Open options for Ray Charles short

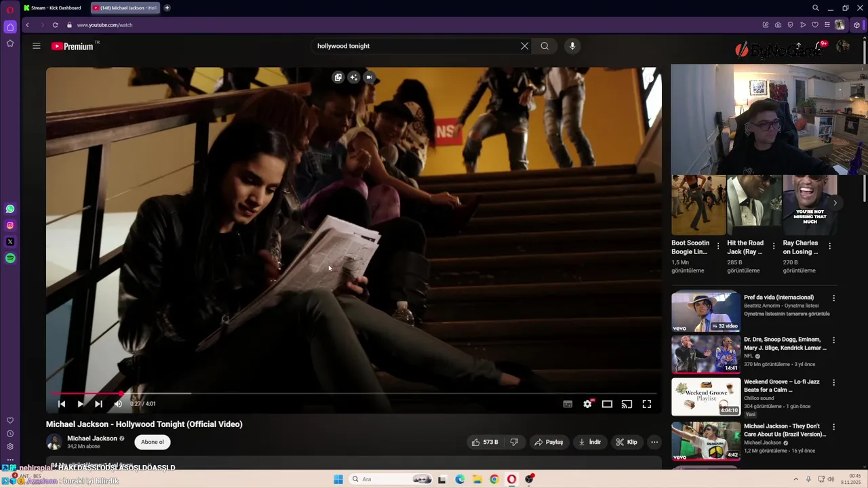[x=829, y=246]
